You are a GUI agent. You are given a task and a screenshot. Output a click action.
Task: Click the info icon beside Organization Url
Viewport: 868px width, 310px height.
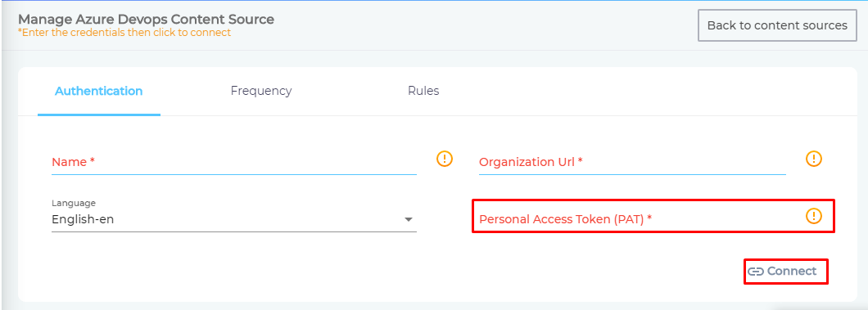(x=813, y=159)
